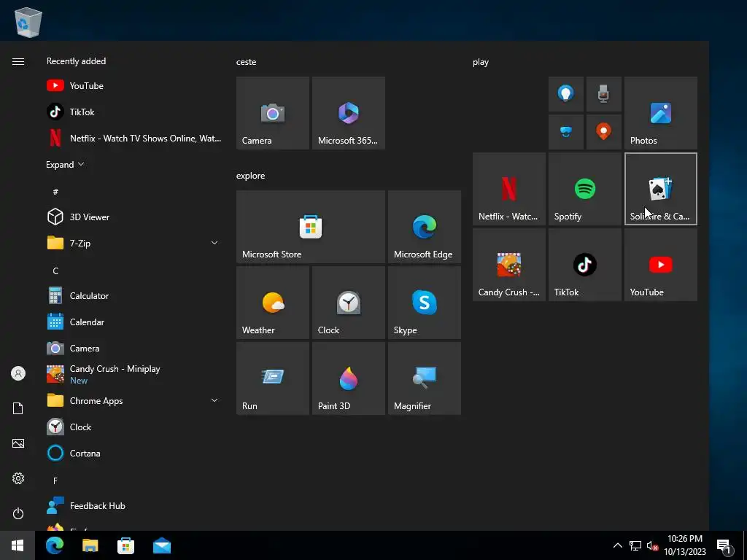Open Documents from Start side rail
The image size is (747, 560).
coord(18,408)
